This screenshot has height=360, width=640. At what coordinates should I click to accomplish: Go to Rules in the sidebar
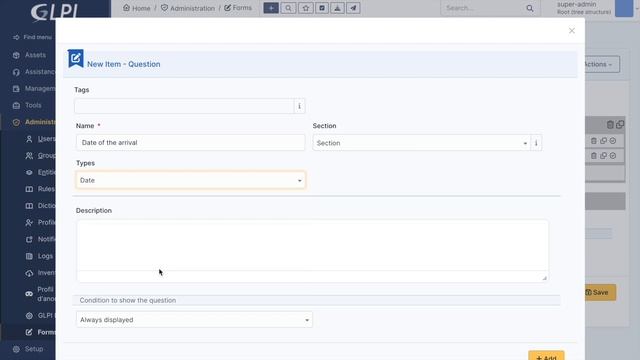[40, 189]
